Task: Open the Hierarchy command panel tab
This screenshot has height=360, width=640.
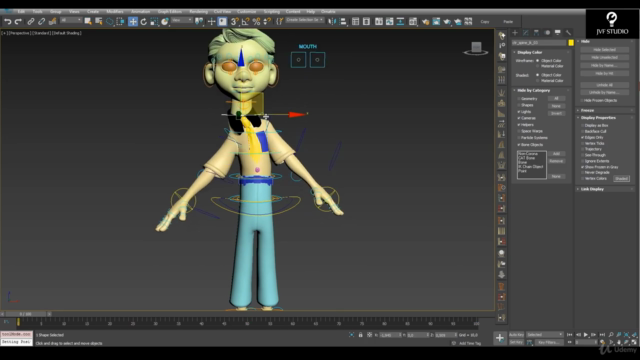Action: point(536,33)
